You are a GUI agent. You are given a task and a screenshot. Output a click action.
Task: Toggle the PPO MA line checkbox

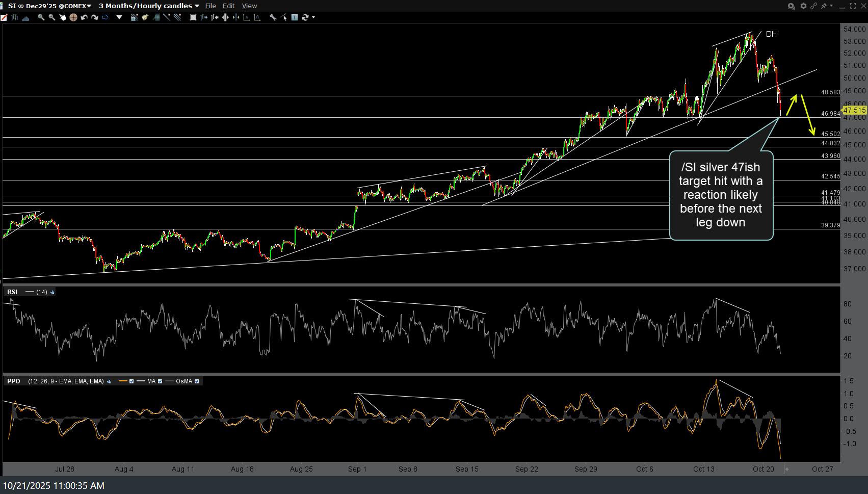(160, 381)
